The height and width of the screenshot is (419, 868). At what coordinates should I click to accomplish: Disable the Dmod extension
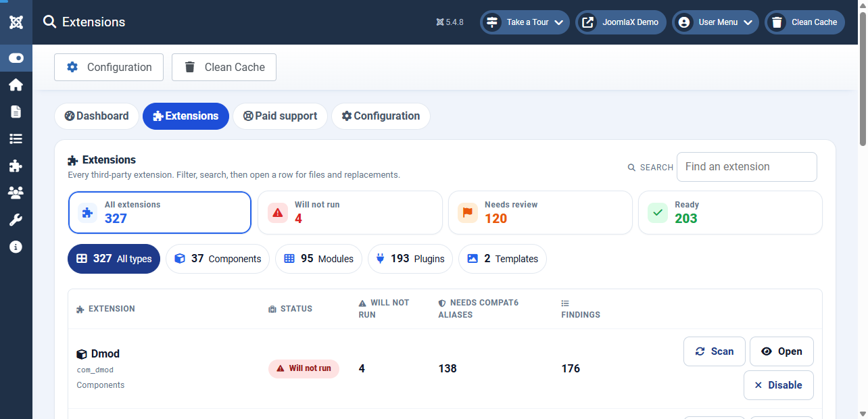click(x=778, y=385)
